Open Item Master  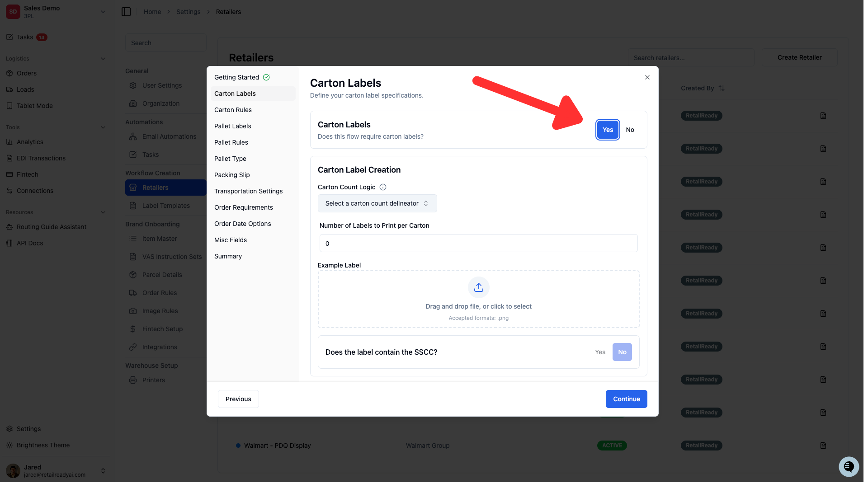(160, 239)
